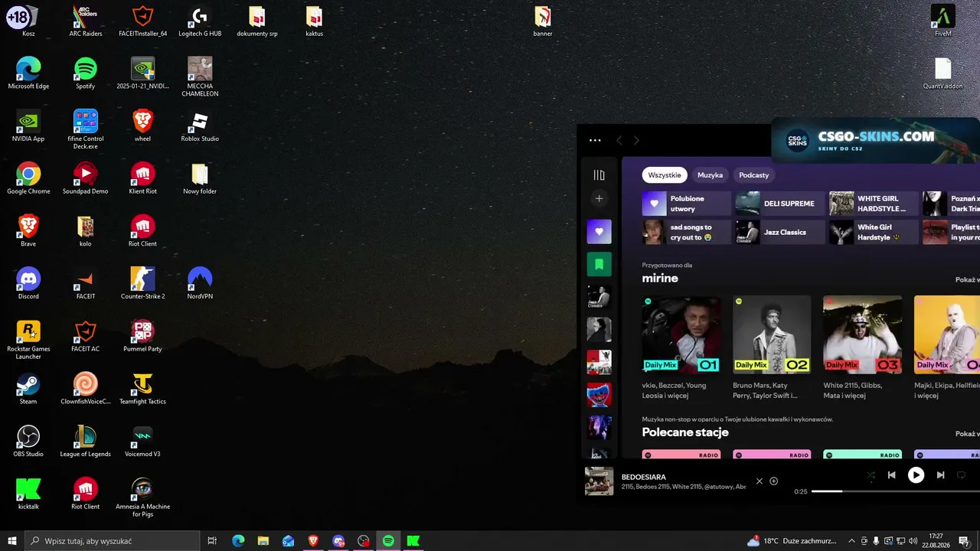
Task: Open the Windows notification center
Action: 964,541
